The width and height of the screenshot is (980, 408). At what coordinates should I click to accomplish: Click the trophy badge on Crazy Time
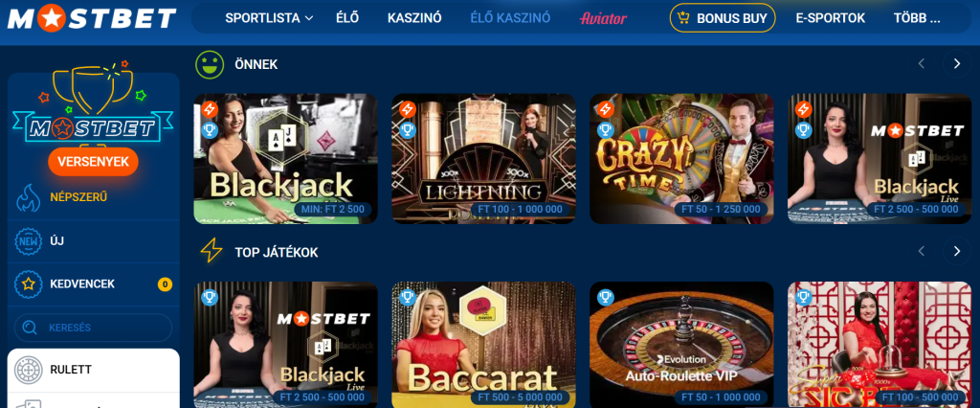606,130
